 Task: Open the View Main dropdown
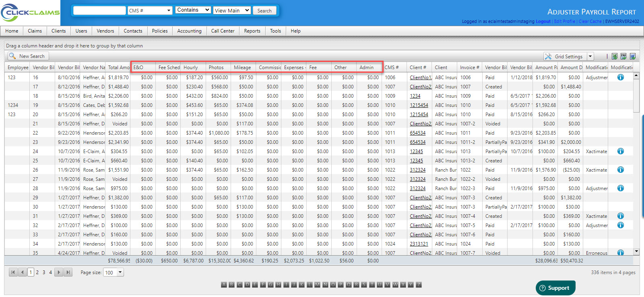click(232, 10)
